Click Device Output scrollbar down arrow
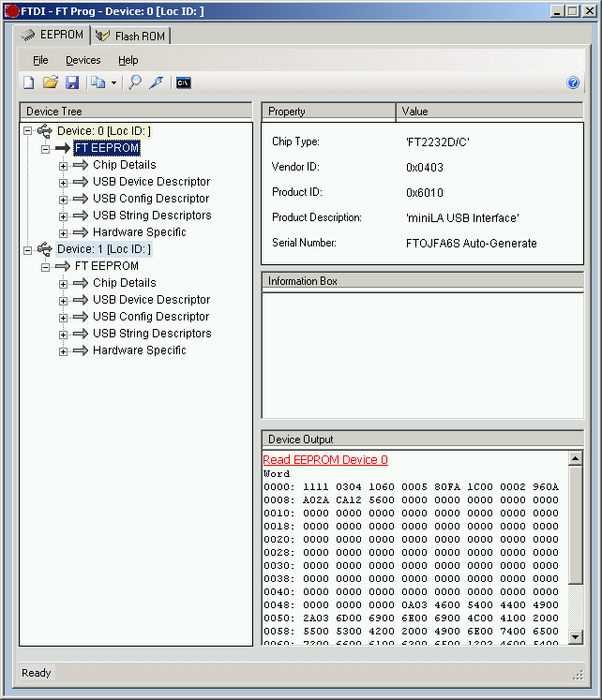The image size is (602, 700). pos(575,637)
